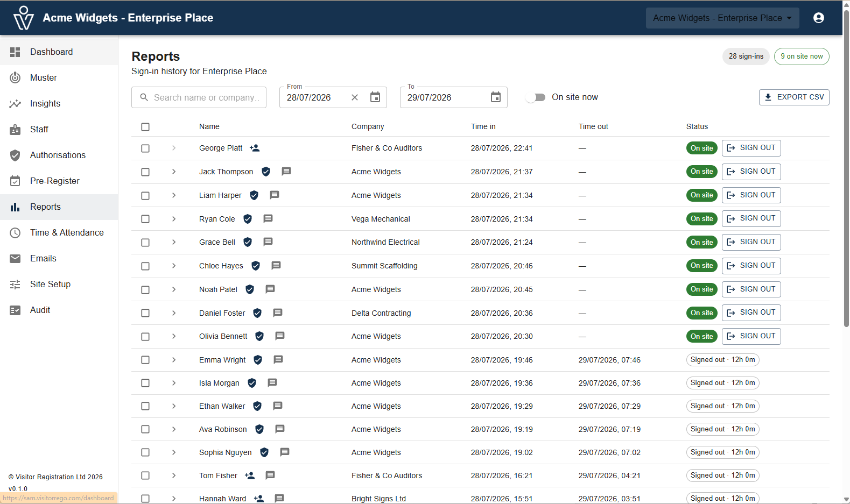
Task: Sign out Chloe Hayes
Action: coord(751,266)
